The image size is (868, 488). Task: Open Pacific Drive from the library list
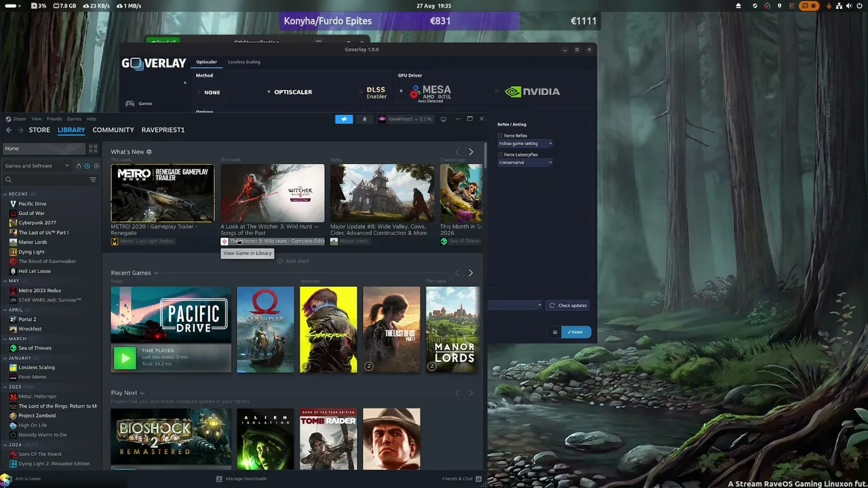point(33,204)
